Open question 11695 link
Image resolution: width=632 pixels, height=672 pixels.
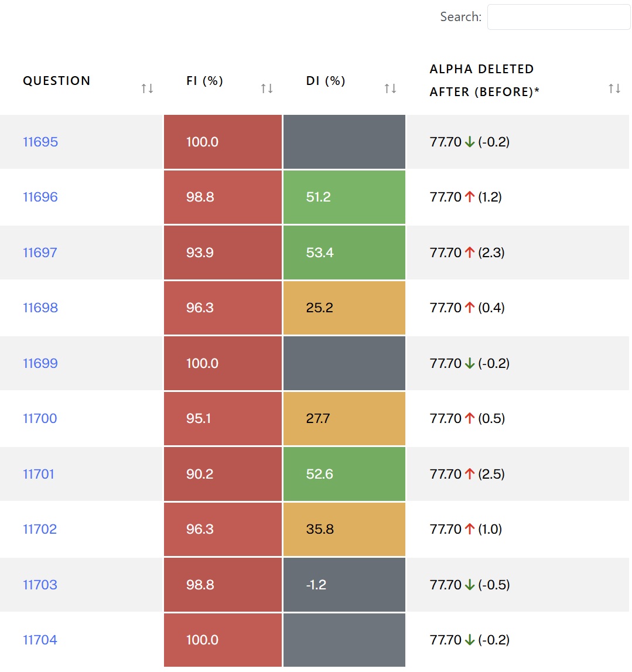[40, 142]
